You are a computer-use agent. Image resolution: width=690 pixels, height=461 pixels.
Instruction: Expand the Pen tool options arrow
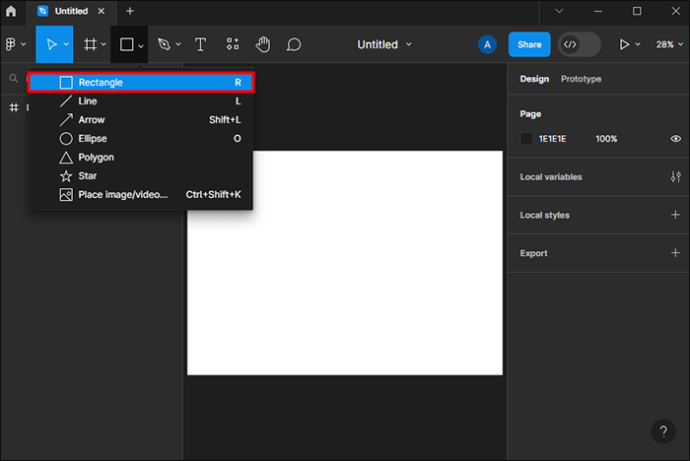point(178,45)
